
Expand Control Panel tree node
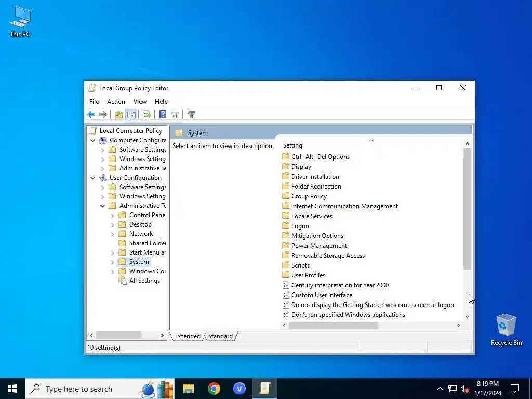point(112,215)
